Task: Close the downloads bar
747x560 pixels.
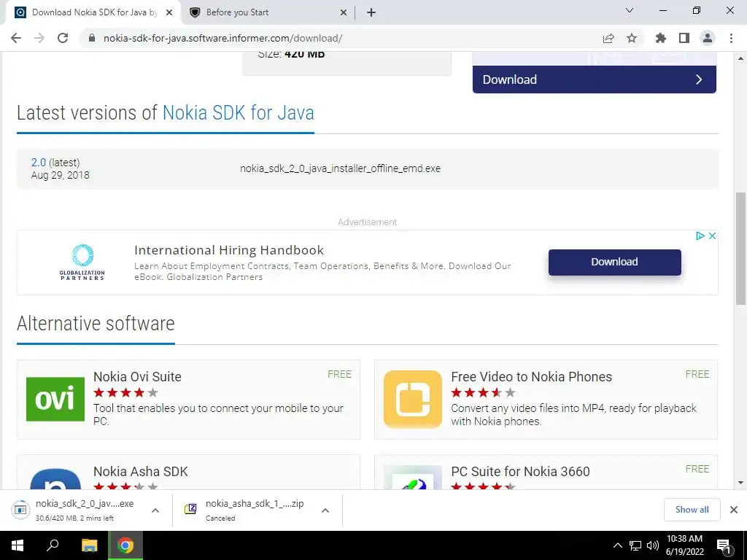Action: 734,510
